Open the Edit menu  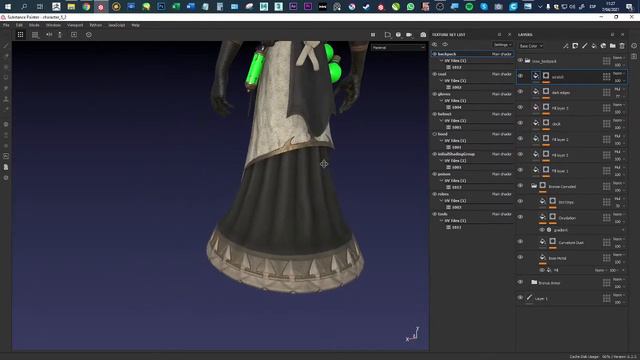pos(19,25)
